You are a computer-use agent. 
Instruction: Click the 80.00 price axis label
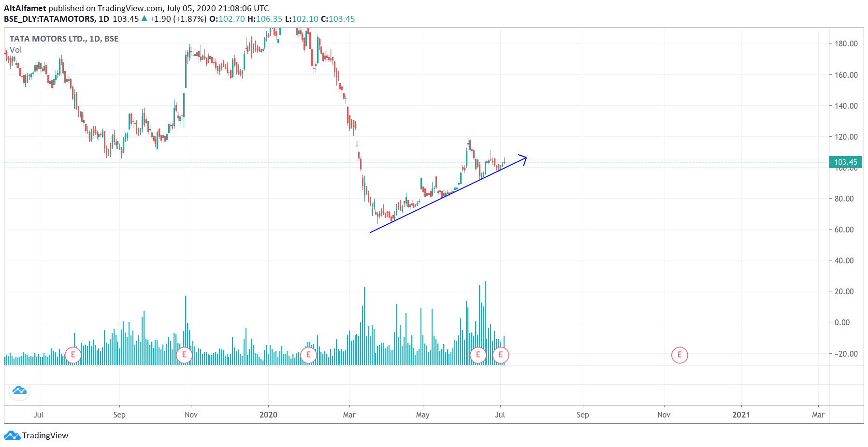tap(844, 199)
